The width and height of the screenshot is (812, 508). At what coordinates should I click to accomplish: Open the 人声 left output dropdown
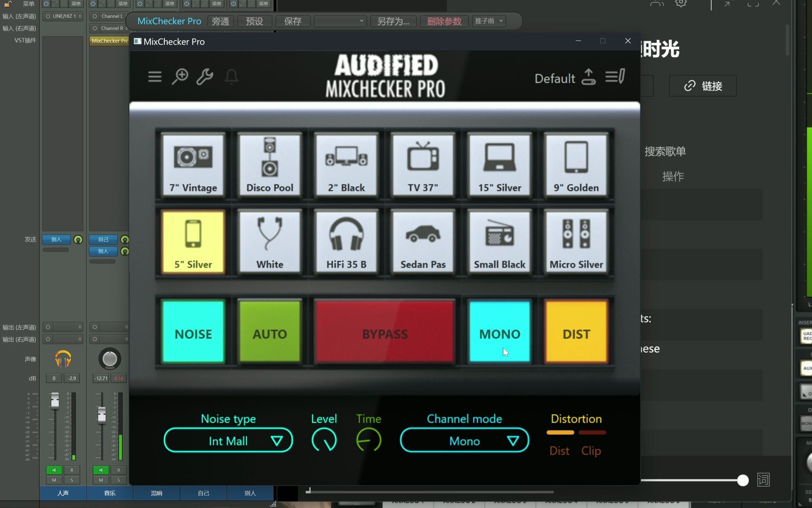[63, 327]
